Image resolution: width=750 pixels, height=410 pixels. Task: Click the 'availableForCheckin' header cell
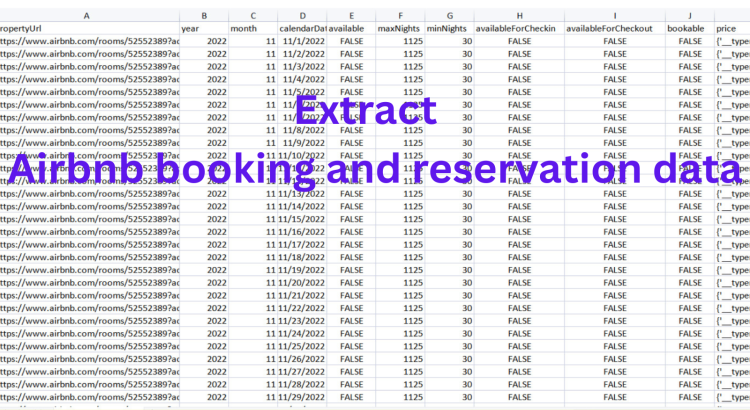pyautogui.click(x=519, y=29)
